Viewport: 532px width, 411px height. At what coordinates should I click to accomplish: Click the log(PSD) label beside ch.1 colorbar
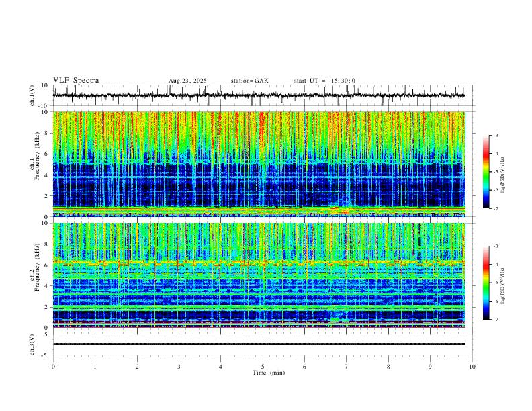[x=503, y=175]
